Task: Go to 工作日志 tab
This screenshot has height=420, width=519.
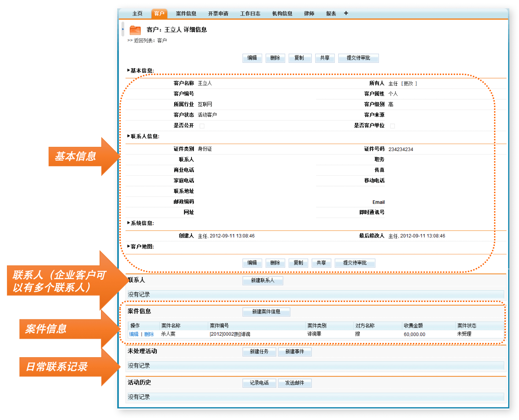Action: (250, 14)
